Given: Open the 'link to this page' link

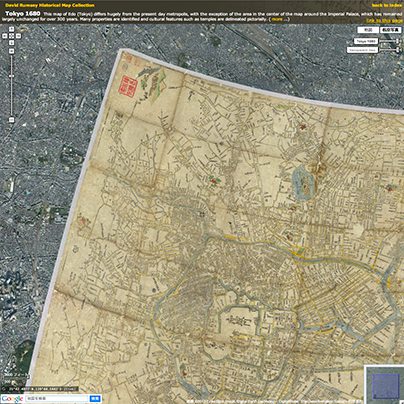Looking at the screenshot, I should 385,21.
